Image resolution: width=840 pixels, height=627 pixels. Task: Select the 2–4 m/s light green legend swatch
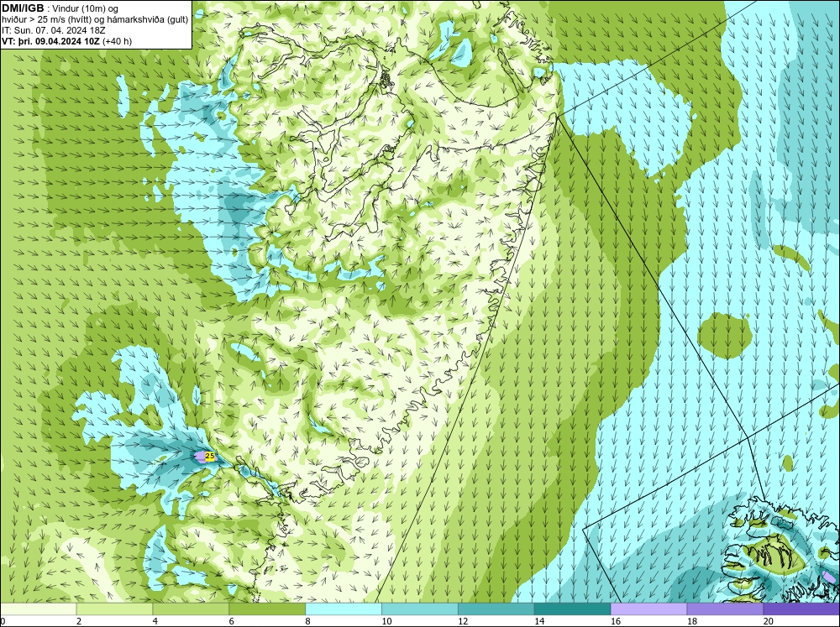pyautogui.click(x=114, y=609)
